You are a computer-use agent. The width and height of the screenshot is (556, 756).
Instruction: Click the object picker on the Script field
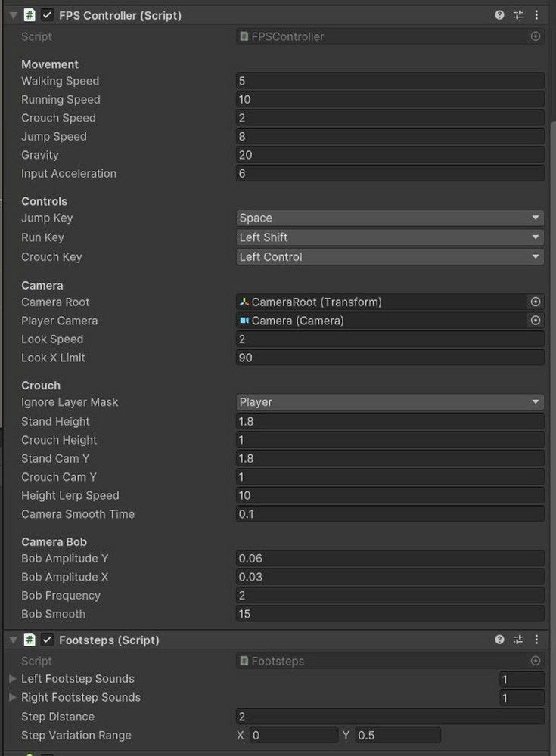536,36
